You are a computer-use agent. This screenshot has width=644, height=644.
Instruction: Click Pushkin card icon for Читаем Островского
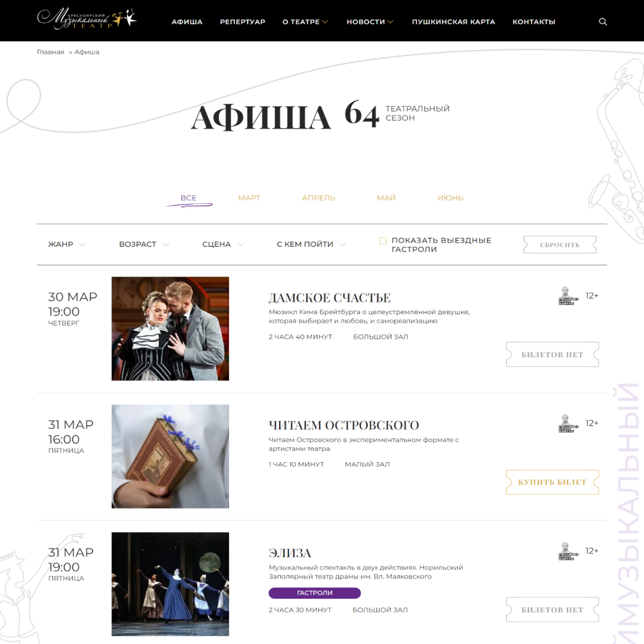coord(568,423)
